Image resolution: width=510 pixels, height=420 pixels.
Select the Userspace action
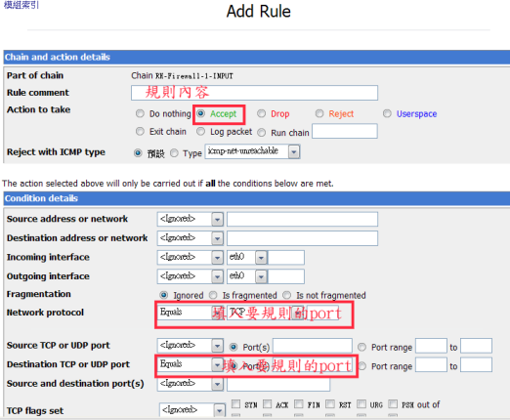pyautogui.click(x=387, y=113)
